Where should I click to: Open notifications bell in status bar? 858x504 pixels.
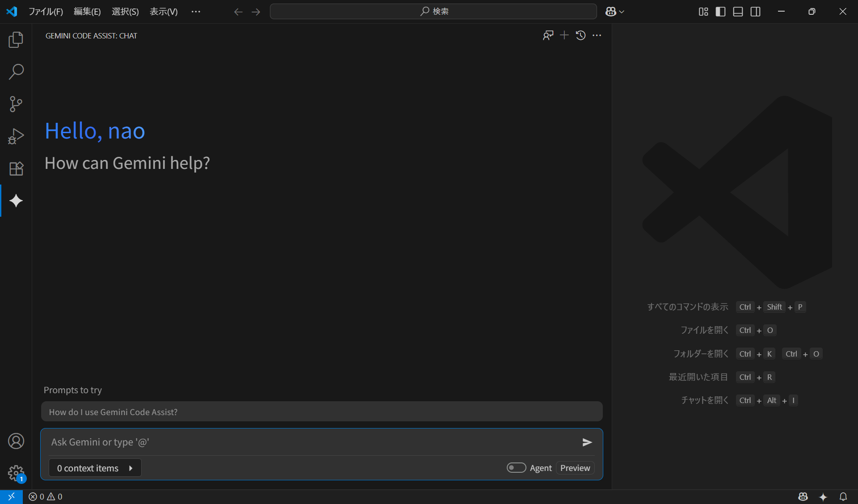[843, 496]
